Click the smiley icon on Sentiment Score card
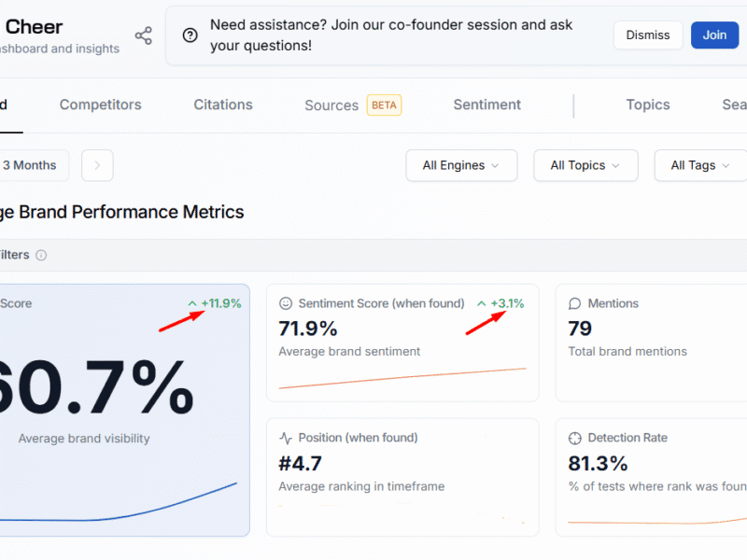Image resolution: width=747 pixels, height=560 pixels. tap(286, 303)
